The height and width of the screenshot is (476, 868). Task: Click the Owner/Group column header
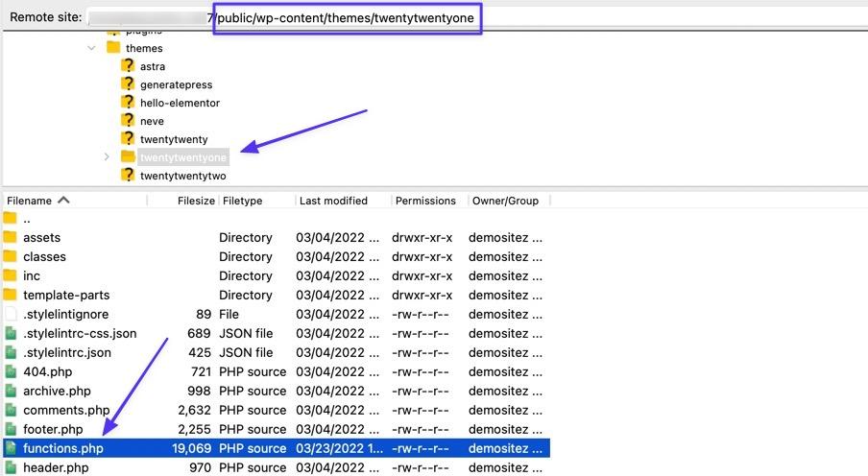tap(505, 201)
